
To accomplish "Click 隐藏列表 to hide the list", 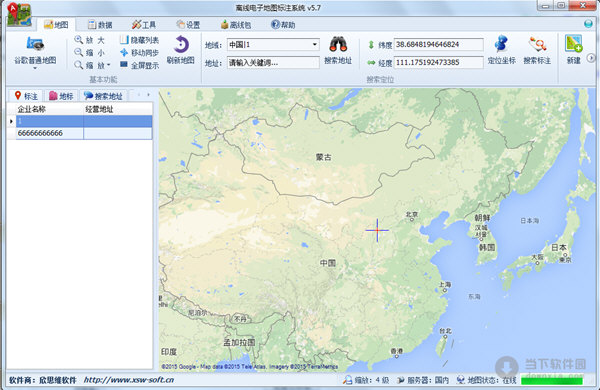I will coord(139,40).
